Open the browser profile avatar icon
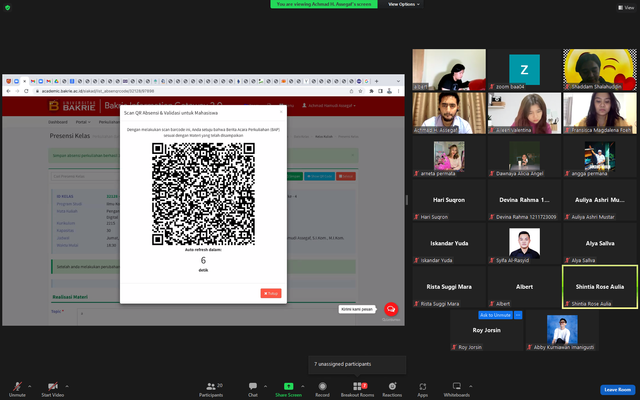This screenshot has width=640, height=400. pos(389,91)
